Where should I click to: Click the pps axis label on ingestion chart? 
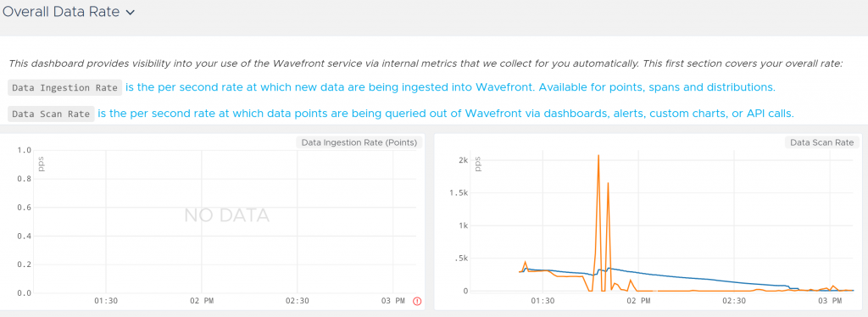[x=41, y=164]
